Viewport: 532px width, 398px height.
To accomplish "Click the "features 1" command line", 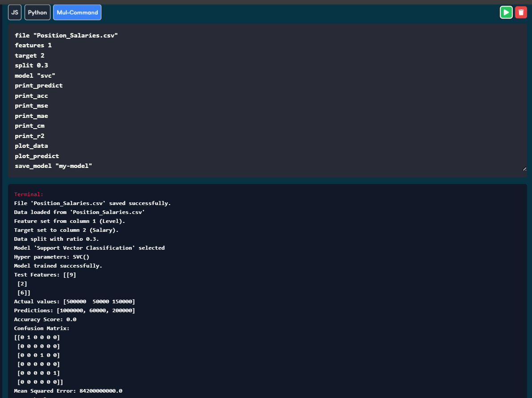I will 33,45.
